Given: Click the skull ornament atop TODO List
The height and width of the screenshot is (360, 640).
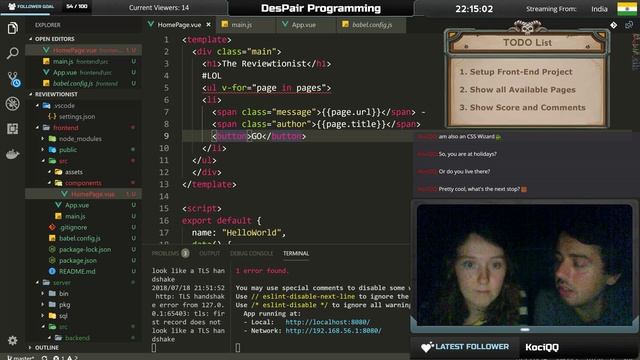Looking at the screenshot, I should [x=527, y=27].
